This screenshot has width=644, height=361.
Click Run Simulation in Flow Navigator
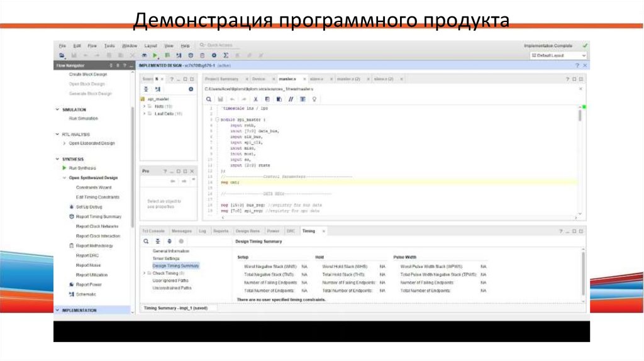(84, 118)
